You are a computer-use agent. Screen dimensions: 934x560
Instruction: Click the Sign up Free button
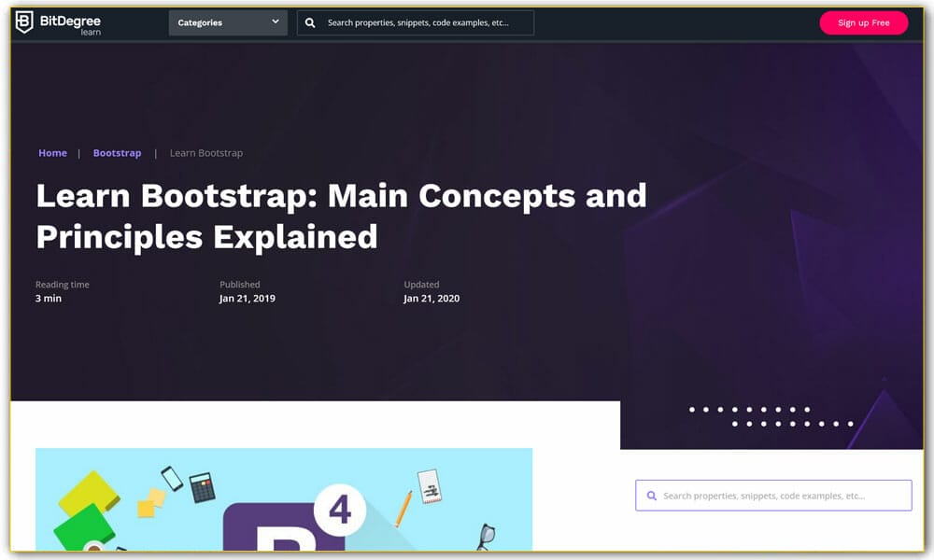(x=863, y=22)
